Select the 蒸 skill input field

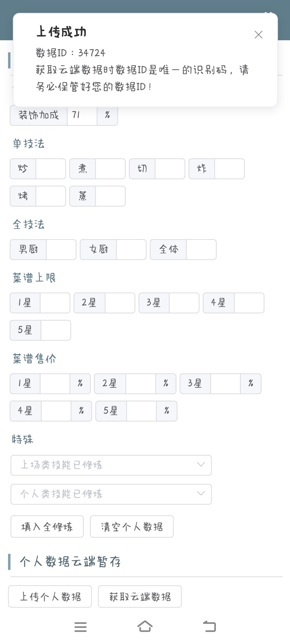pos(110,196)
